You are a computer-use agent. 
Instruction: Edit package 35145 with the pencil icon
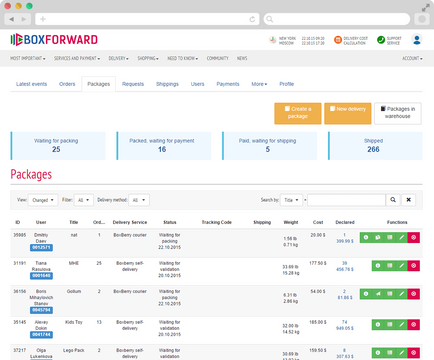coord(402,325)
